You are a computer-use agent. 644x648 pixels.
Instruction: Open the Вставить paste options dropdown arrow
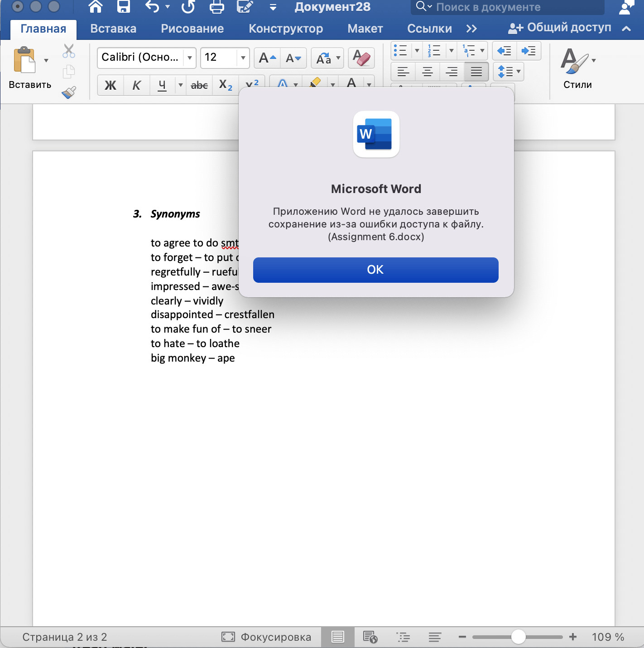[46, 60]
